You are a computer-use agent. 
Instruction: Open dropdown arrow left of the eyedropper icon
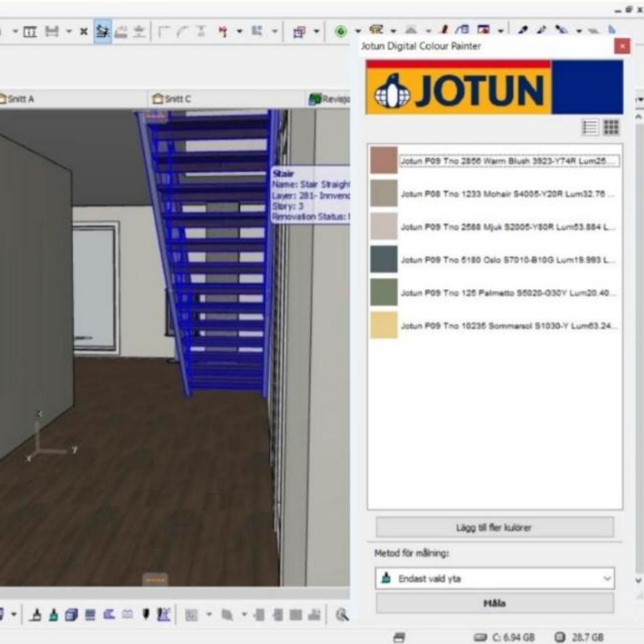(x=501, y=31)
